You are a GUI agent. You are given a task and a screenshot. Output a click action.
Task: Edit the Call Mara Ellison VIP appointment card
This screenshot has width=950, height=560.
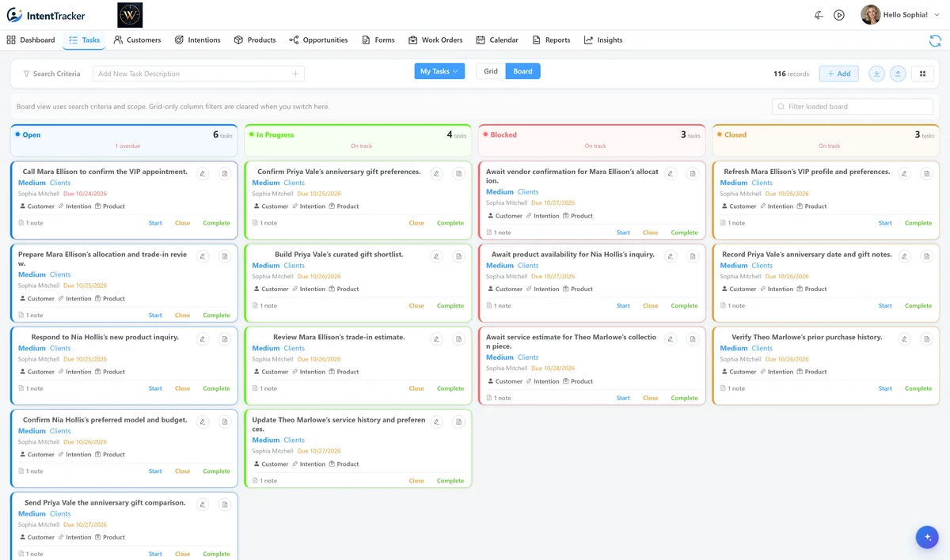pos(203,173)
